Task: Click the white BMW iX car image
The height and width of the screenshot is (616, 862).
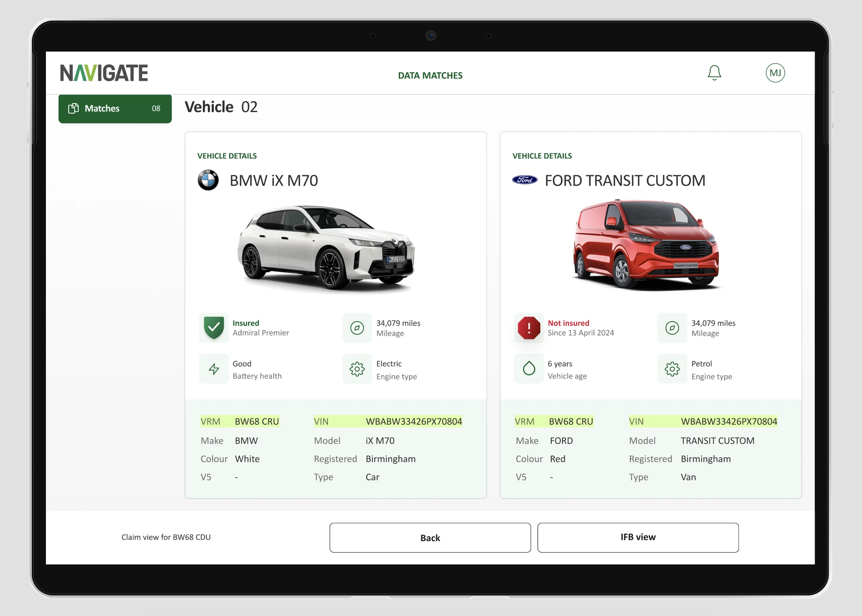Action: coord(326,248)
